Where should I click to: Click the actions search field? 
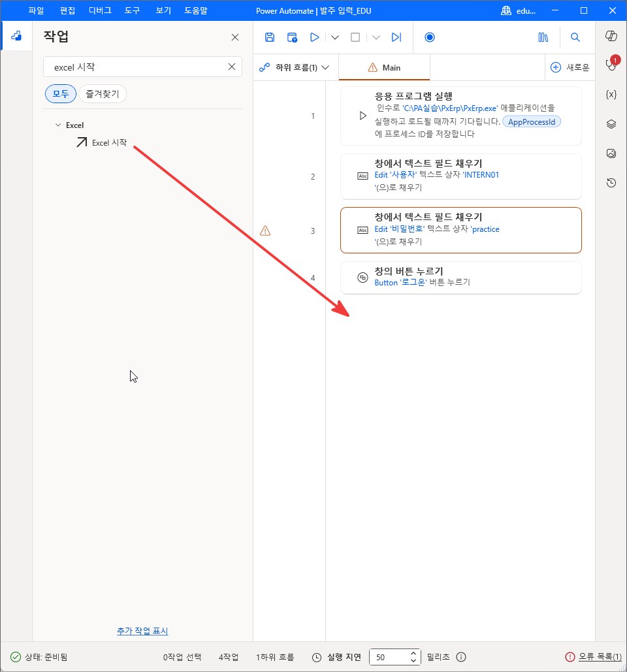(142, 67)
